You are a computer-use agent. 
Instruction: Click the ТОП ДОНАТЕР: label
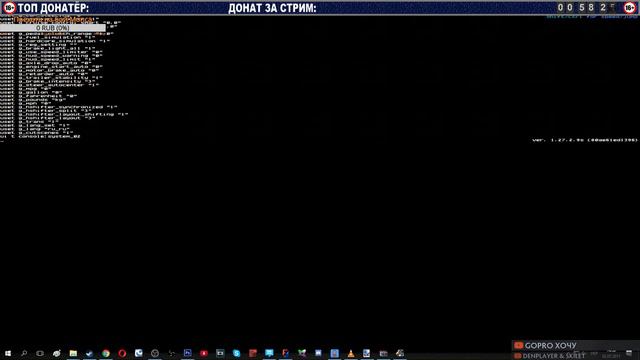pyautogui.click(x=53, y=8)
